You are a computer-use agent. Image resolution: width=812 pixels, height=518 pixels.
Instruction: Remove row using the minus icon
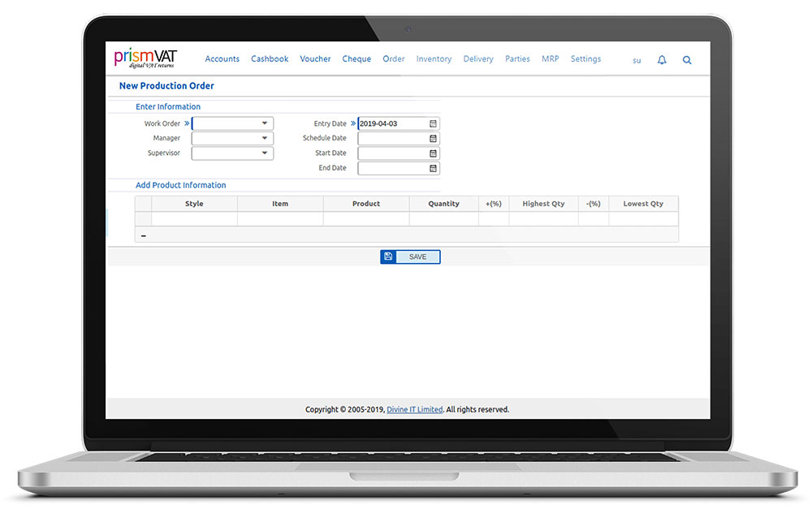coord(144,235)
